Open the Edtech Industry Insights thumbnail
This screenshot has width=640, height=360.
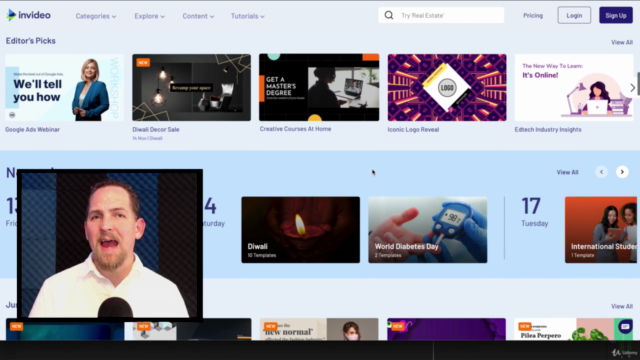(x=574, y=87)
